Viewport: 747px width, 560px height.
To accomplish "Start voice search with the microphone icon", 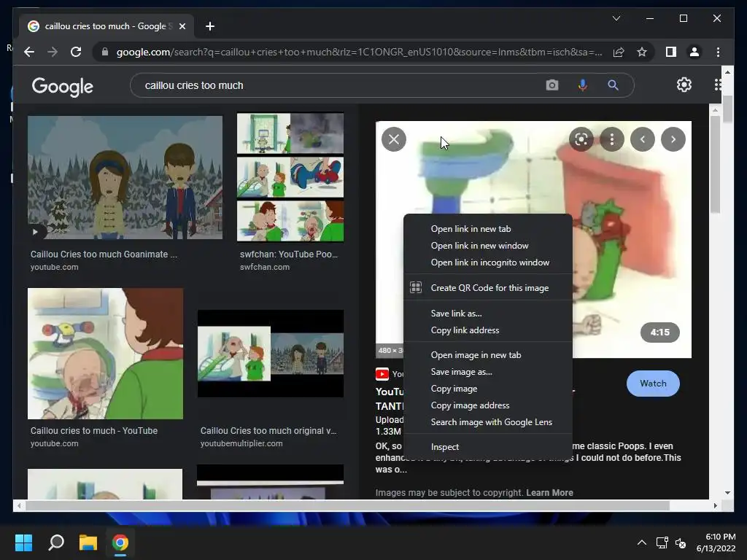I will tap(582, 85).
